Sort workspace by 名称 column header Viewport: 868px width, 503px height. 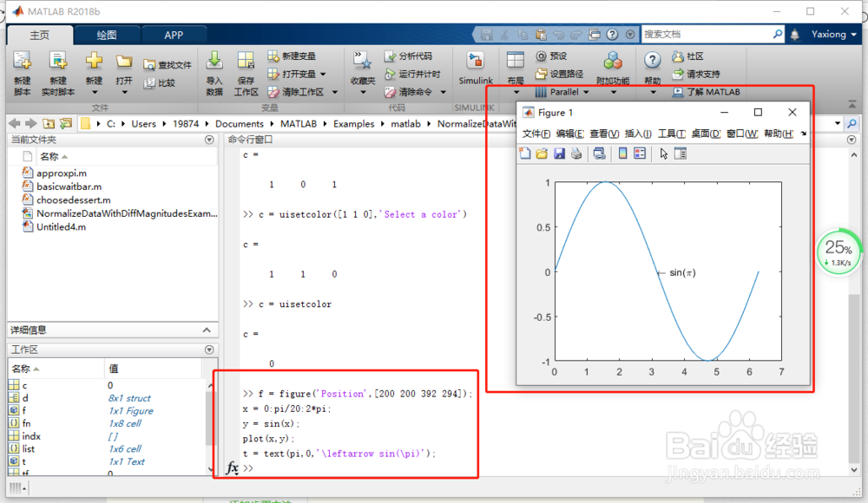[56, 369]
